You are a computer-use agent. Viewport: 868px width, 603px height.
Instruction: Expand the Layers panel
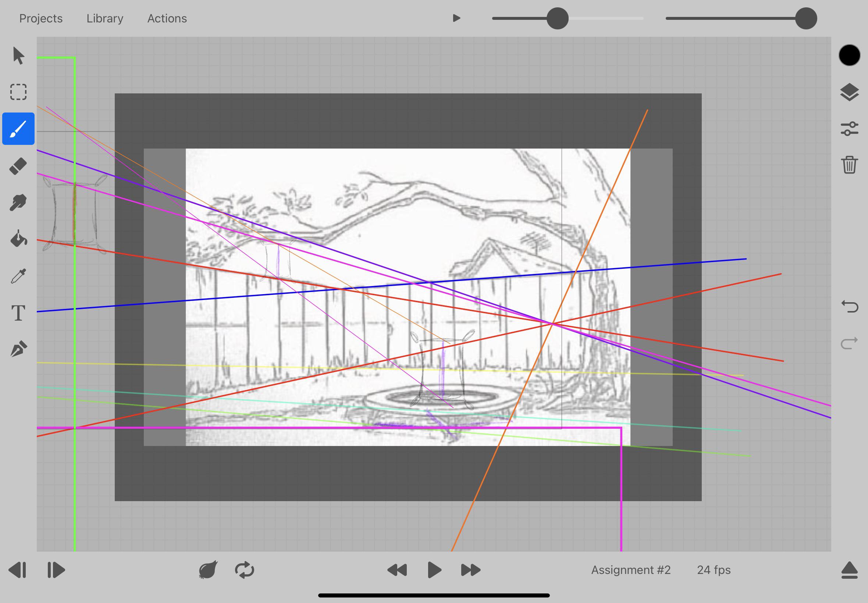click(850, 92)
